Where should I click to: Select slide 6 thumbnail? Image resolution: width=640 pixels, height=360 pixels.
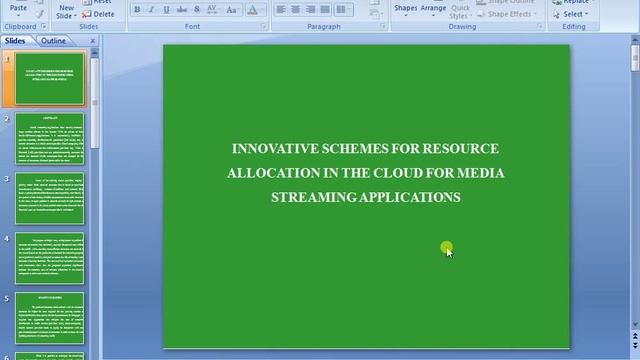coord(49,356)
